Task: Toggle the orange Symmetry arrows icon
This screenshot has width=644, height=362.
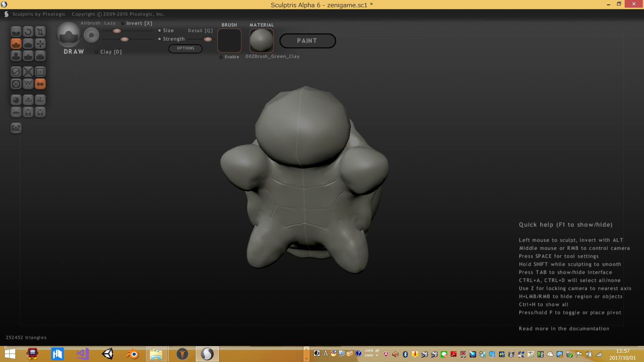Action: tap(40, 84)
